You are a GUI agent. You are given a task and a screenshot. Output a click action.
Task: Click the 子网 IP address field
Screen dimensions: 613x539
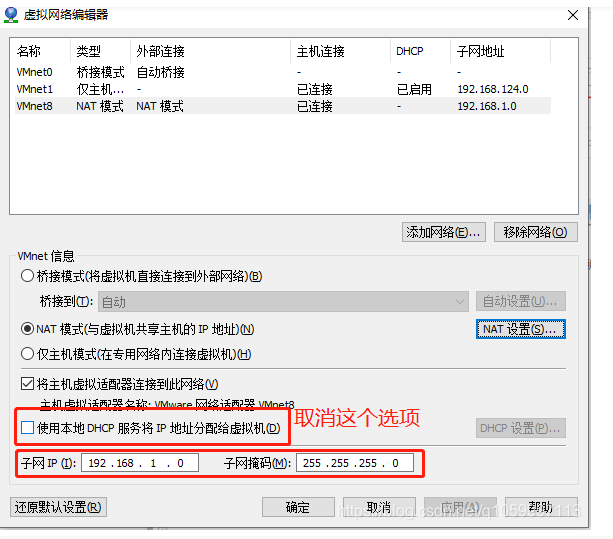(140, 463)
